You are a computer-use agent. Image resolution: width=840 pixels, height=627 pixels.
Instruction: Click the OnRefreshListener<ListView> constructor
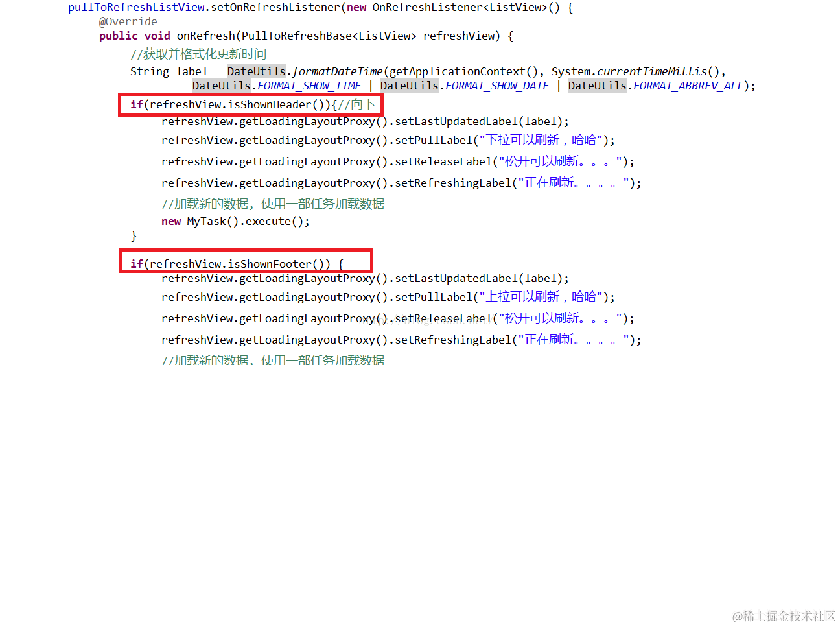(466, 8)
